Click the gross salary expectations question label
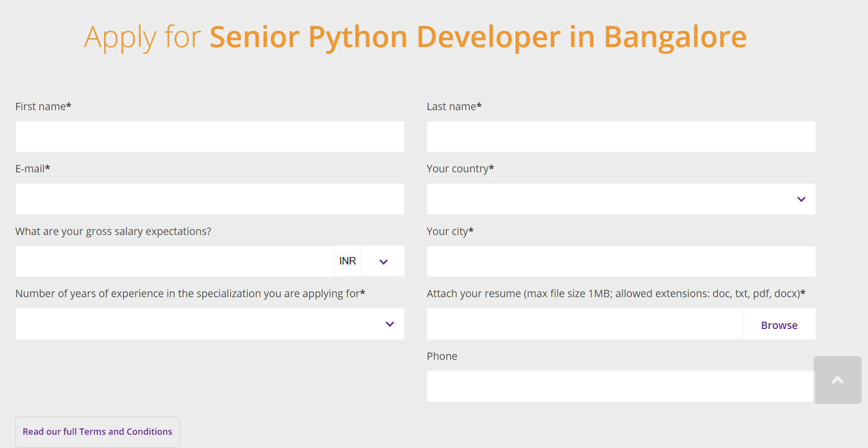This screenshot has width=868, height=448. (113, 232)
